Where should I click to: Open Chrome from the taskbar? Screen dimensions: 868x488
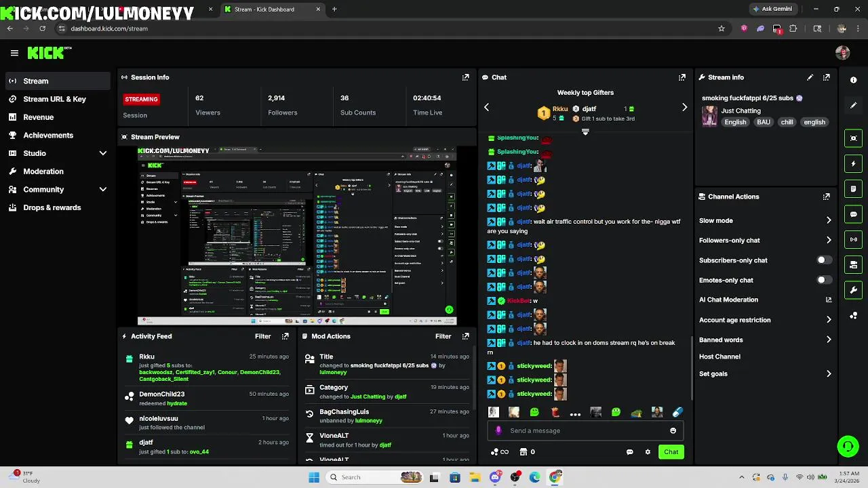click(x=555, y=477)
